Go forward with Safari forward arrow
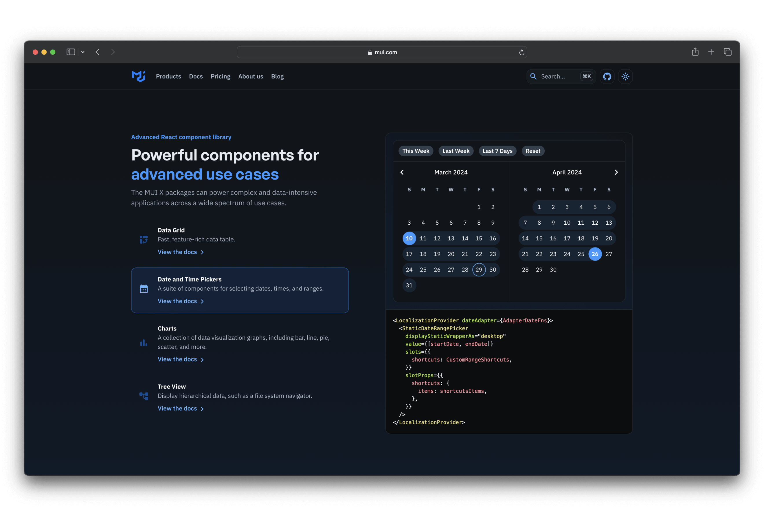The height and width of the screenshot is (532, 764). pos(113,52)
